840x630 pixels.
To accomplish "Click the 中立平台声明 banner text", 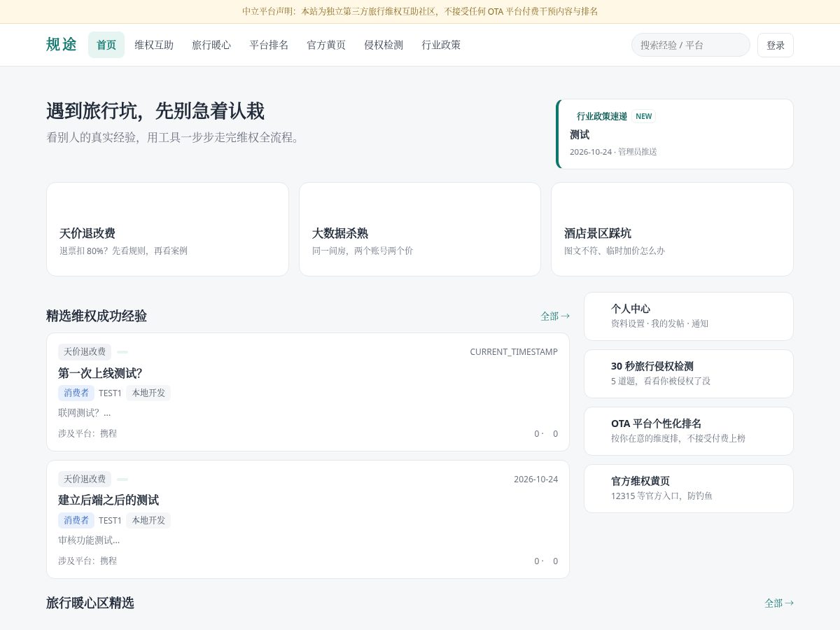I will tap(420, 11).
